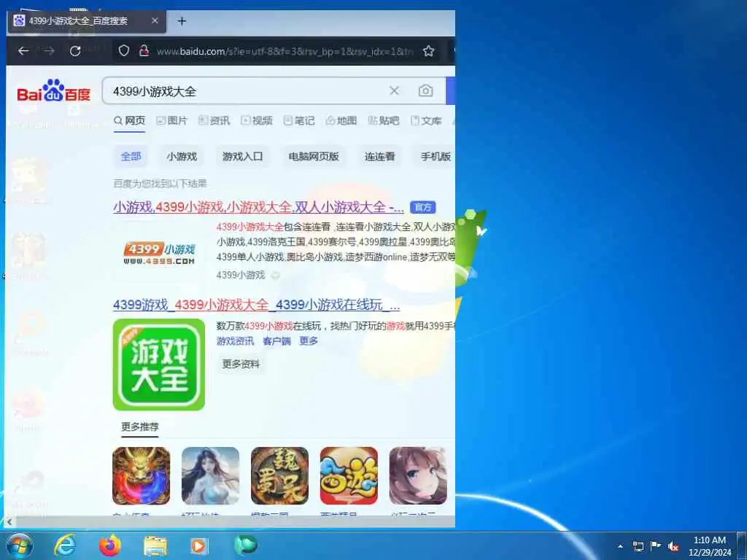This screenshot has height=560, width=747.
Task: Select the 连连看 filter chip
Action: pos(379,157)
